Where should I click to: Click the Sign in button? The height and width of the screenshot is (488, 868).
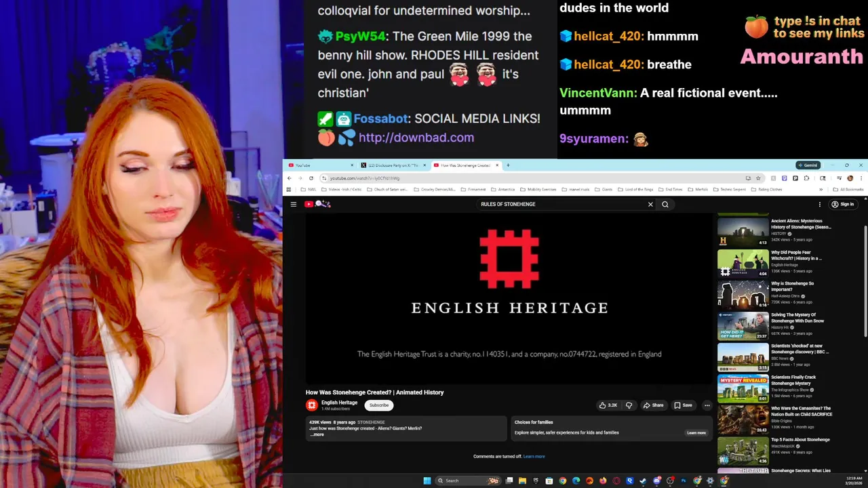(843, 204)
